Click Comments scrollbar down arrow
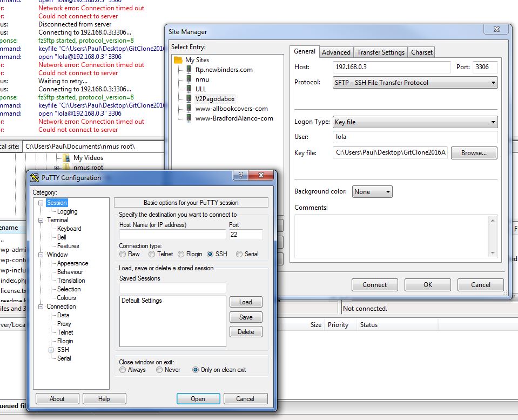The height and width of the screenshot is (420, 518). point(493,253)
